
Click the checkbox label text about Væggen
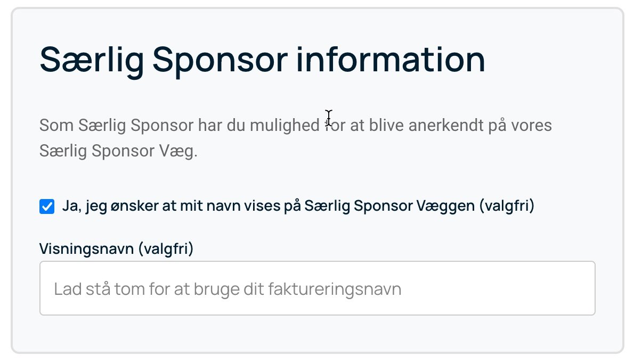click(x=298, y=206)
